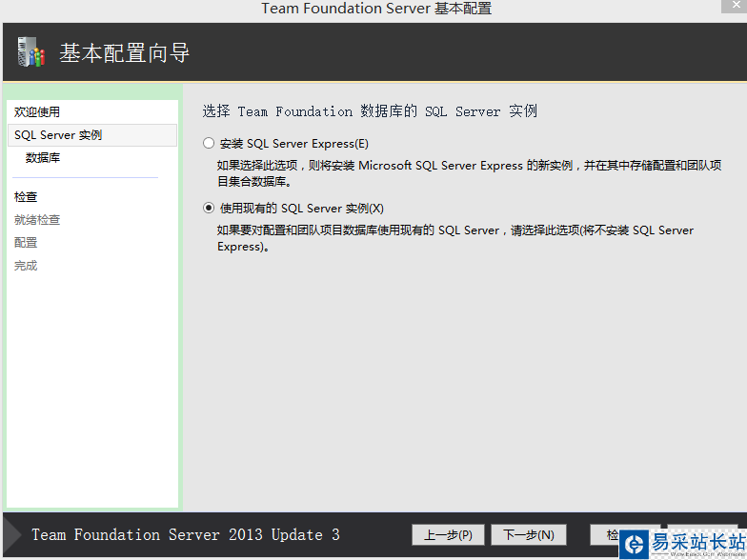Continue with the 下一步(N) button
The height and width of the screenshot is (560, 747).
[x=528, y=535]
